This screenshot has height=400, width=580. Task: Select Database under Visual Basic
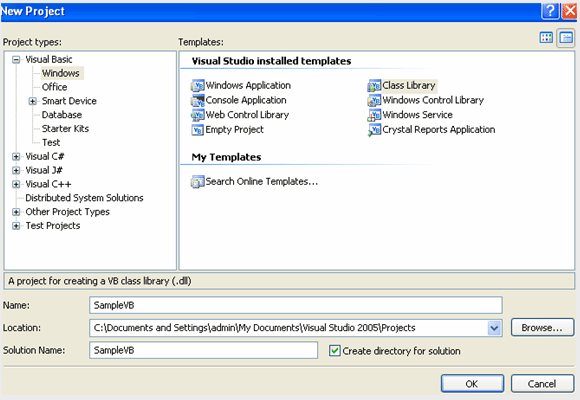tap(62, 115)
